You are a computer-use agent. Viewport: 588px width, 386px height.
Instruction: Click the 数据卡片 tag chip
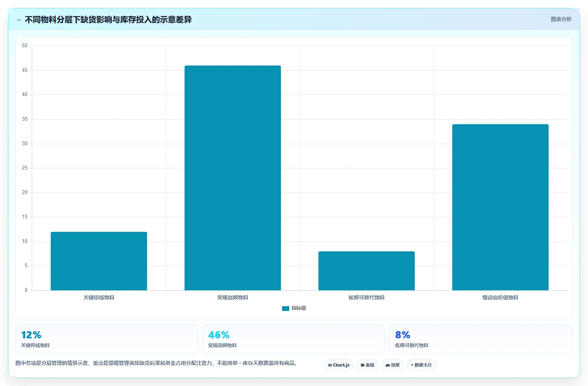point(421,365)
